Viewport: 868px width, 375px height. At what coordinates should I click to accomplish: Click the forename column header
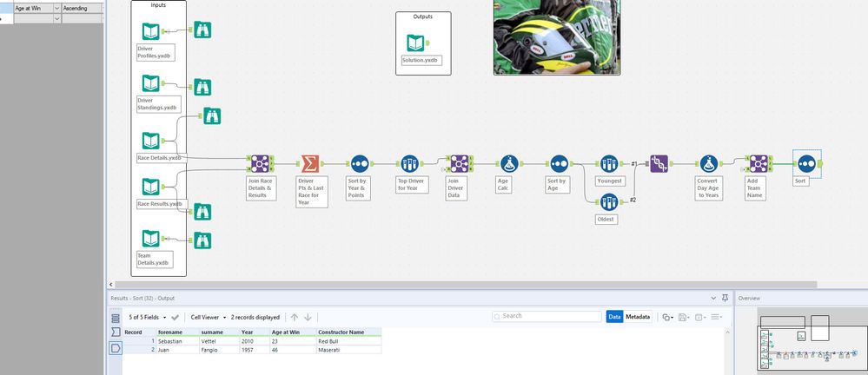[178, 332]
